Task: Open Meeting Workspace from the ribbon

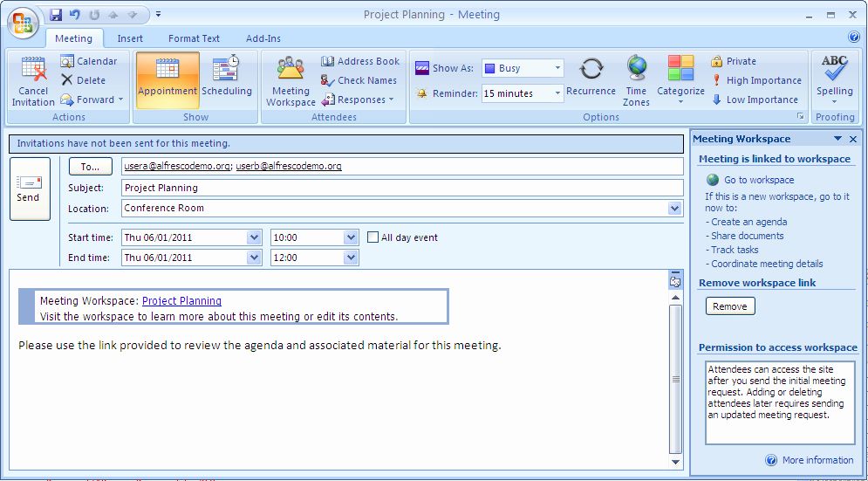Action: 290,81
